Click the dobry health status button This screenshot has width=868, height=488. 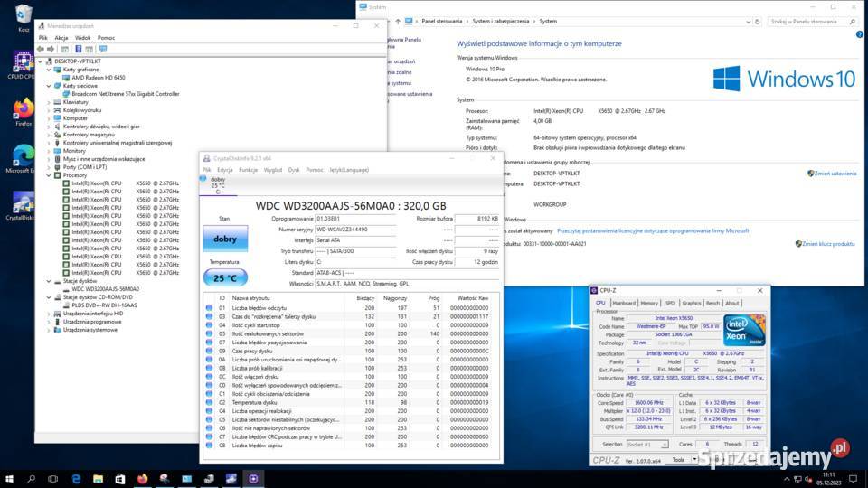[x=225, y=239]
